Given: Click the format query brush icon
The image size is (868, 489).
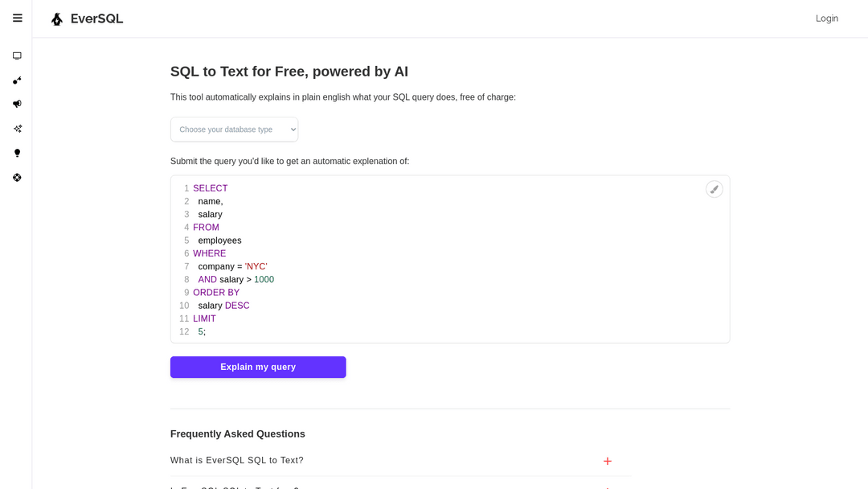Looking at the screenshot, I should pyautogui.click(x=714, y=189).
